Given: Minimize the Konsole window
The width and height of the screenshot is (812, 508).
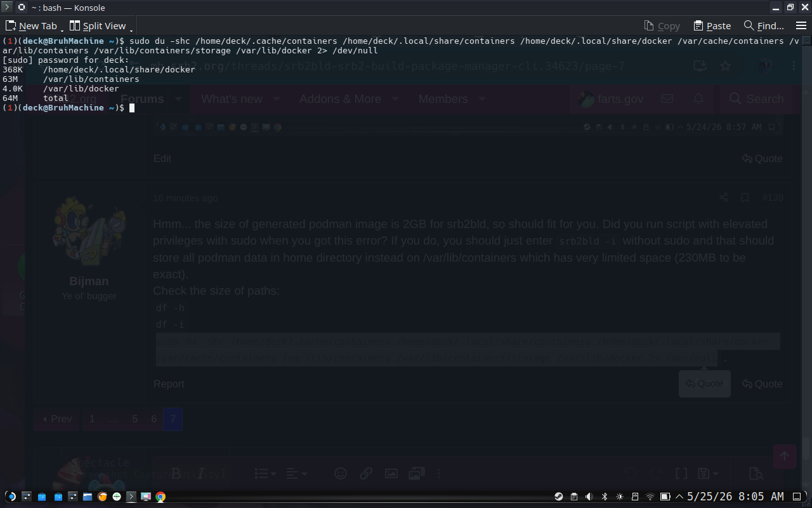Looking at the screenshot, I should pyautogui.click(x=775, y=8).
